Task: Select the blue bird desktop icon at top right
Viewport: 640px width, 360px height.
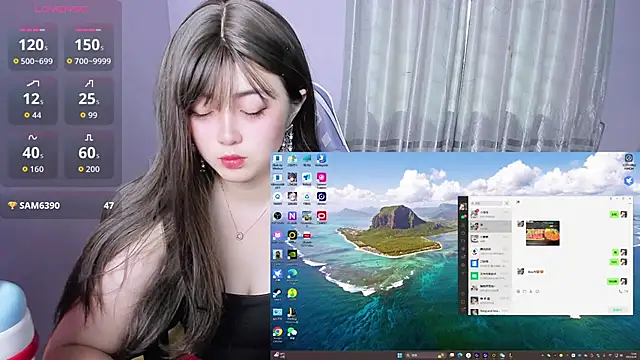Action: tap(629, 180)
